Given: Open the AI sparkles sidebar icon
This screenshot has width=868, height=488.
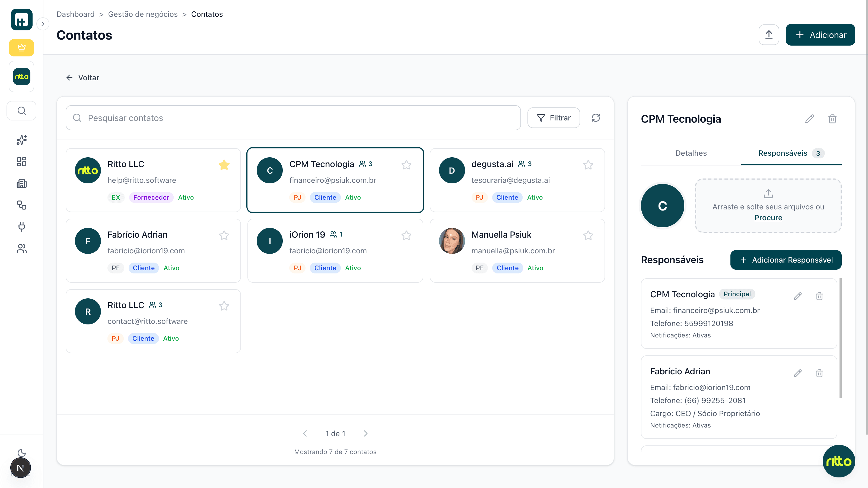Looking at the screenshot, I should (x=21, y=140).
